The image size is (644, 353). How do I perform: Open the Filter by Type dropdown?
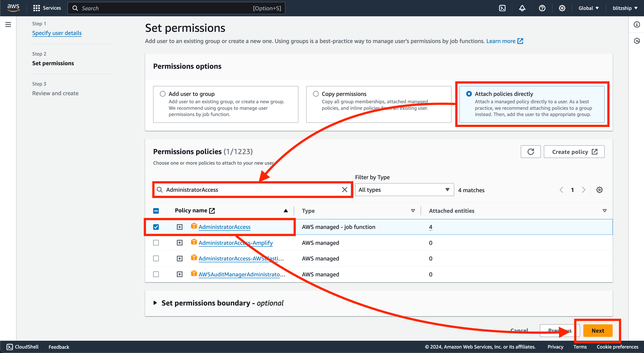point(403,189)
